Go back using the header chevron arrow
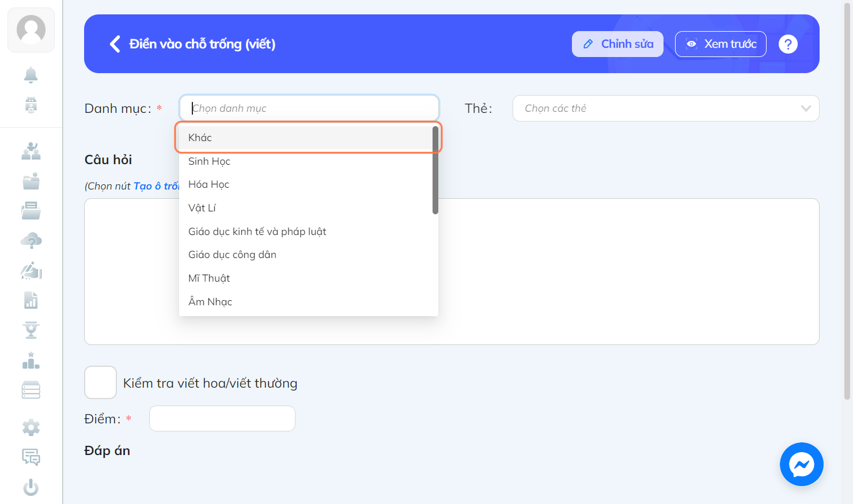 (115, 44)
